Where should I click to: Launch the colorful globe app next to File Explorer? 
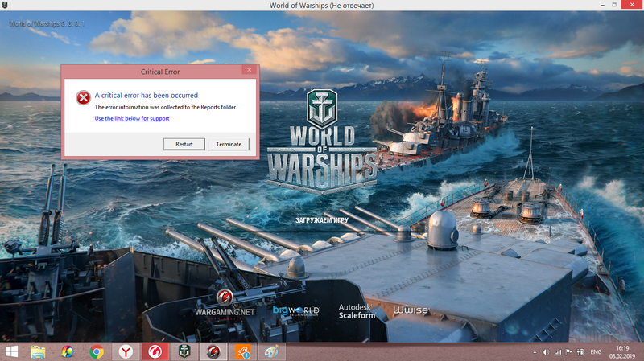[x=68, y=352]
